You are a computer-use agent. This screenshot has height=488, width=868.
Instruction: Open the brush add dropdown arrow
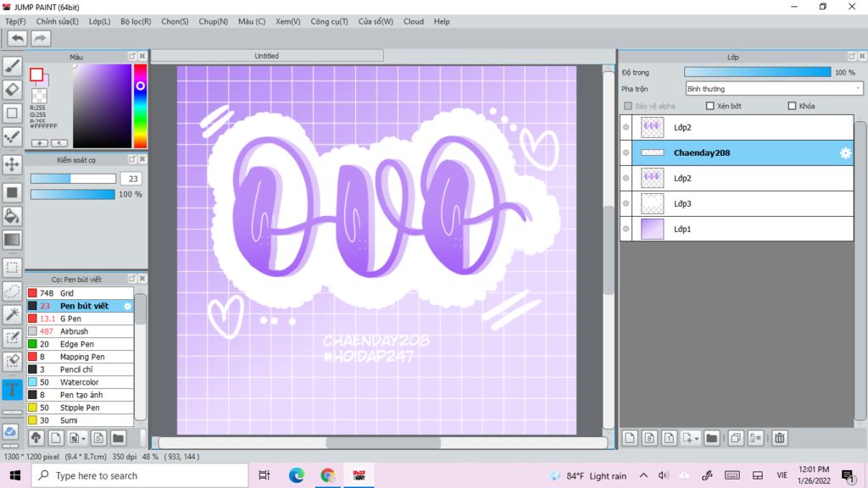point(84,438)
